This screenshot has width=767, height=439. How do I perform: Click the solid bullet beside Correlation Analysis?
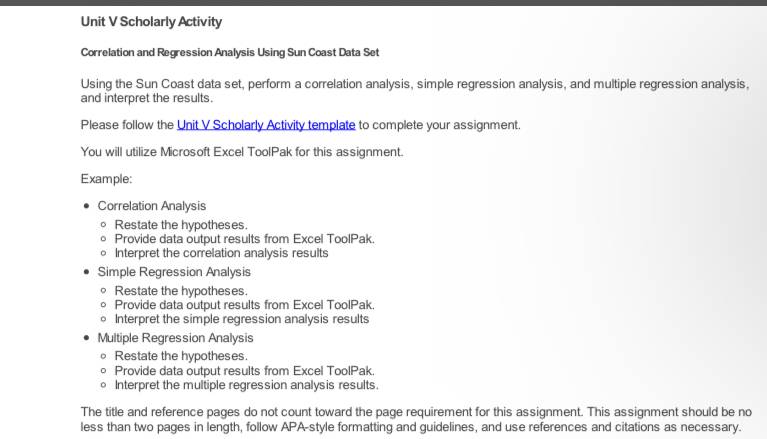tap(87, 206)
